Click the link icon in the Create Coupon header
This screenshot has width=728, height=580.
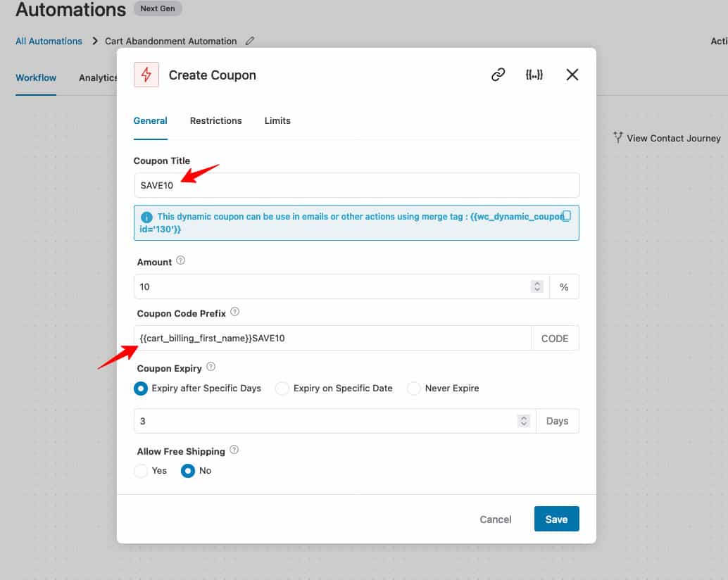(x=498, y=74)
